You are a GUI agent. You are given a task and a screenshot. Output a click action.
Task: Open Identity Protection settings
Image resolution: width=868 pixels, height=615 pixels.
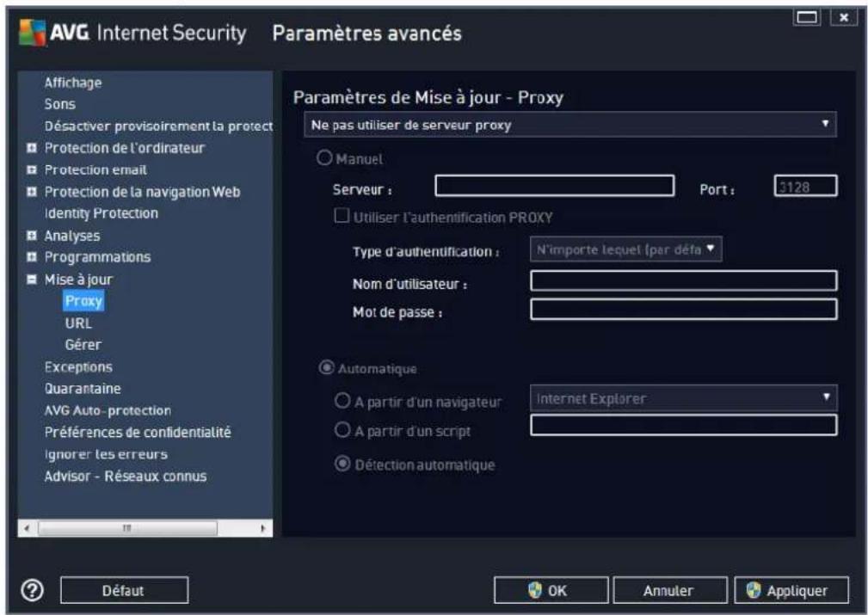[x=102, y=213]
